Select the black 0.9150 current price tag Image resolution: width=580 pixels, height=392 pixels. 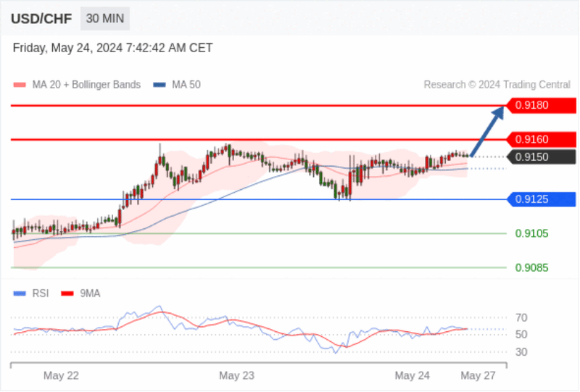pos(541,157)
